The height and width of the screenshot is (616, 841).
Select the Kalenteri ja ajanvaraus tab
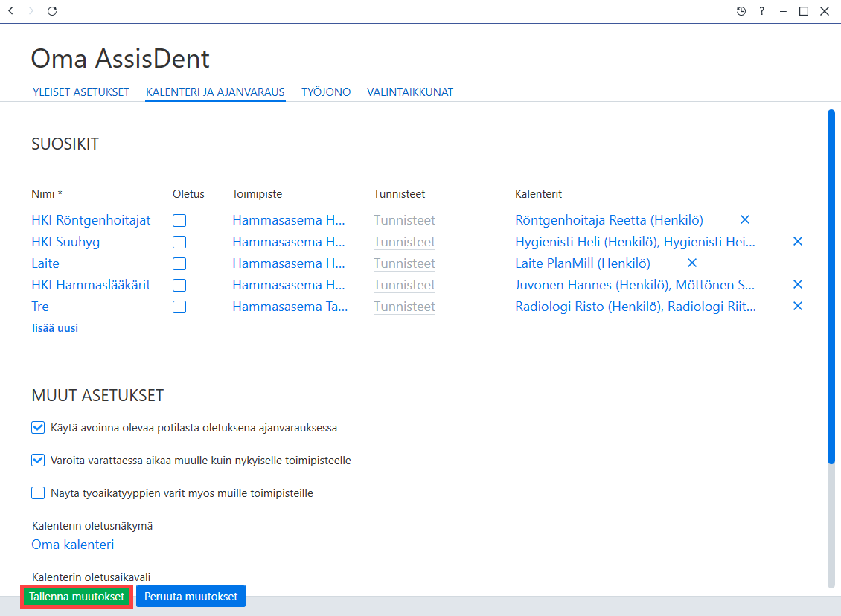pyautogui.click(x=215, y=92)
